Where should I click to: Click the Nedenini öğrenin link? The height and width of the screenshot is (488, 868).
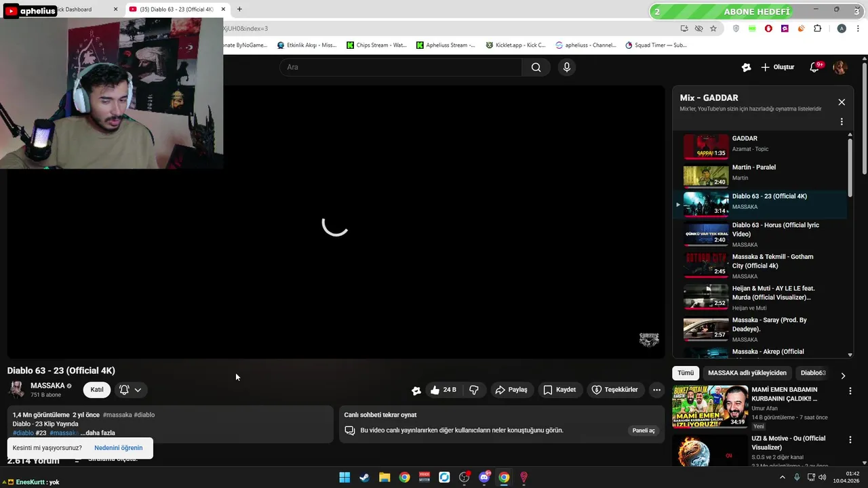(x=119, y=448)
